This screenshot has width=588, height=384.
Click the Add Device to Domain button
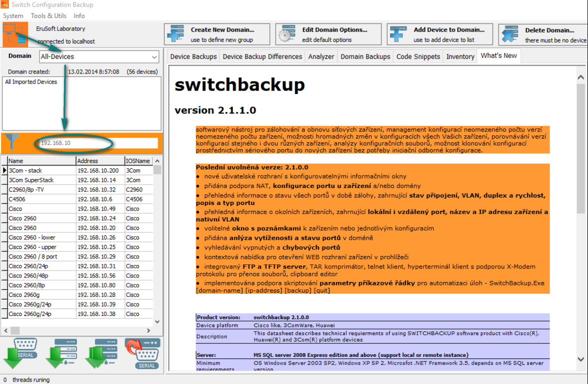[440, 34]
